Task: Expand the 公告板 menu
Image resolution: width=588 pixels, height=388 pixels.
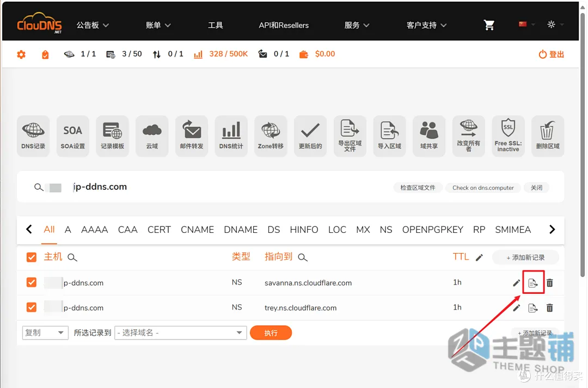Action: pos(93,25)
